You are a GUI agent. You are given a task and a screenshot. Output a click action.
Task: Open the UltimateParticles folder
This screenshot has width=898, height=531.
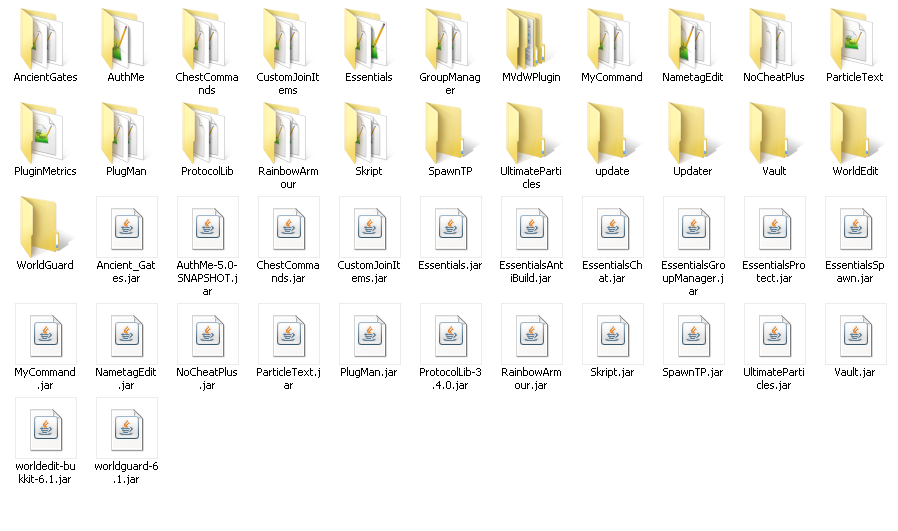(x=531, y=132)
